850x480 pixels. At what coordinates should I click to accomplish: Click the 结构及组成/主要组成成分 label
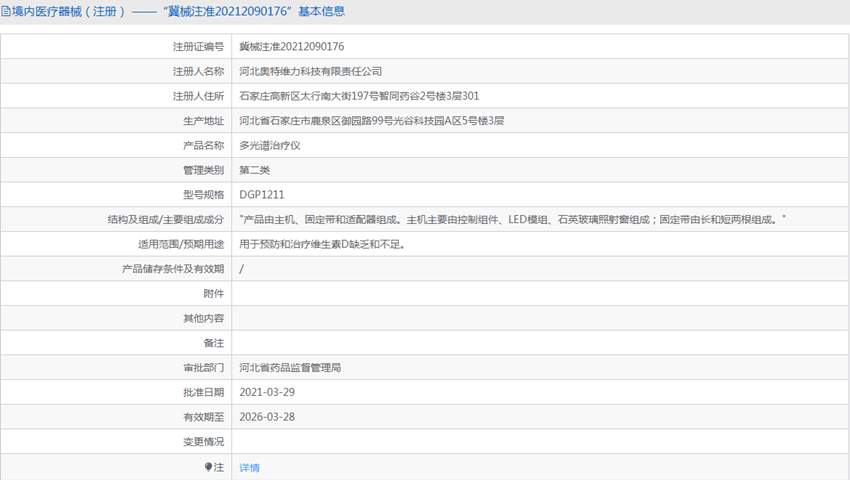(x=166, y=220)
